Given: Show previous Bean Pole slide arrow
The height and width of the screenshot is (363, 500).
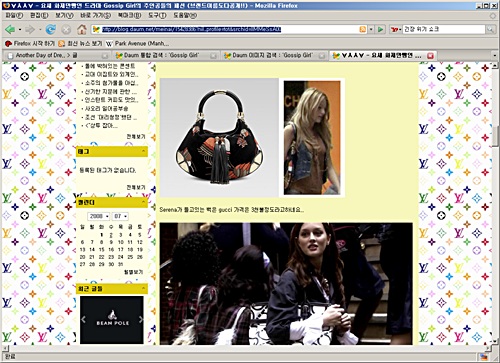Looking at the screenshot, I should click(x=83, y=320).
